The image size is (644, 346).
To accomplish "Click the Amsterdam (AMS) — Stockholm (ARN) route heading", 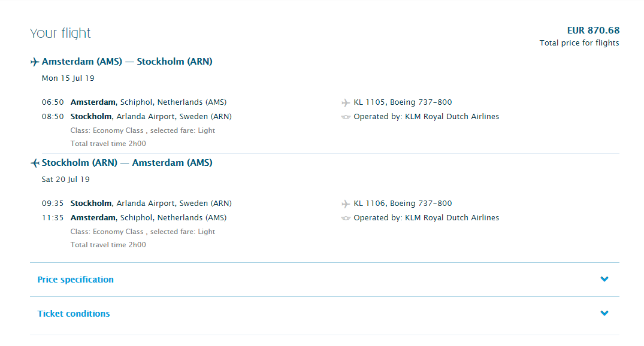I will 127,62.
